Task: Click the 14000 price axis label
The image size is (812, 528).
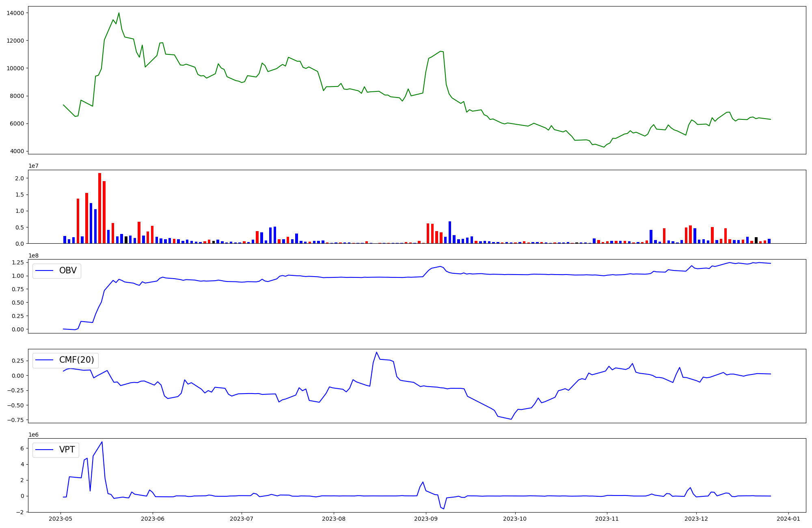Action: [15, 13]
